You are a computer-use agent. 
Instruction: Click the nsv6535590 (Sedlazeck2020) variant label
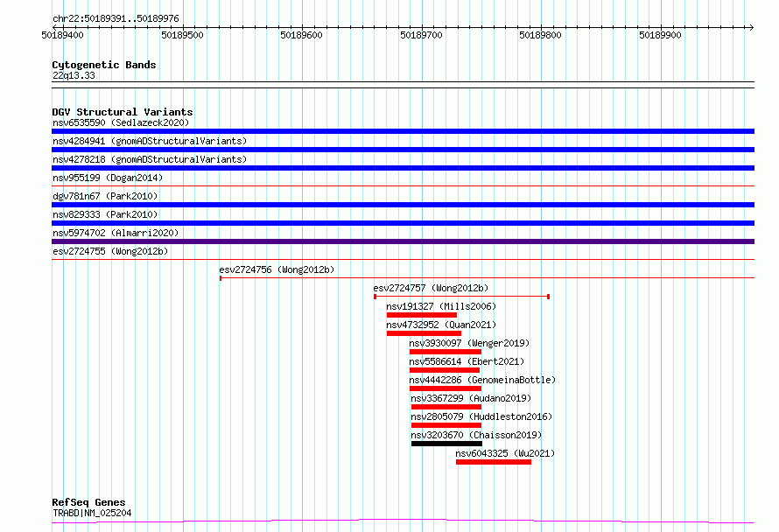click(x=121, y=122)
